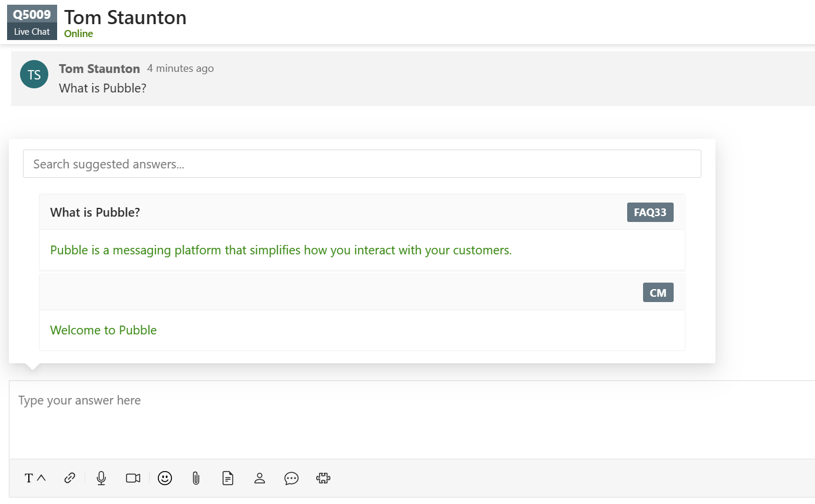Open canned responses speech bubble
The height and width of the screenshot is (504, 815).
pos(291,479)
